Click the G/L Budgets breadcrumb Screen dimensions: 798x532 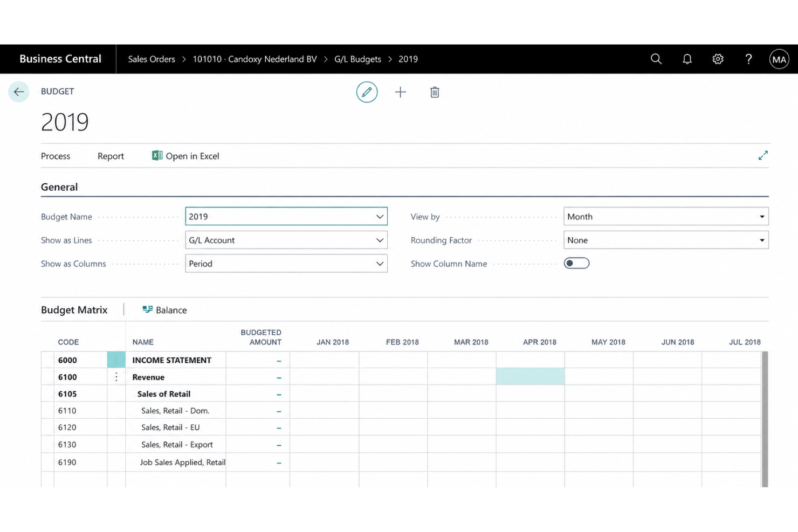point(357,59)
